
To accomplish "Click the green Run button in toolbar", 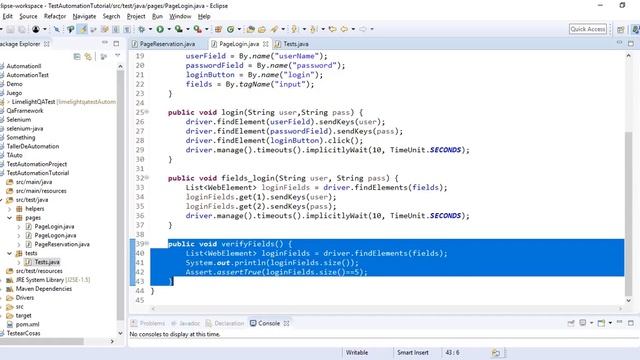I will pos(160,29).
